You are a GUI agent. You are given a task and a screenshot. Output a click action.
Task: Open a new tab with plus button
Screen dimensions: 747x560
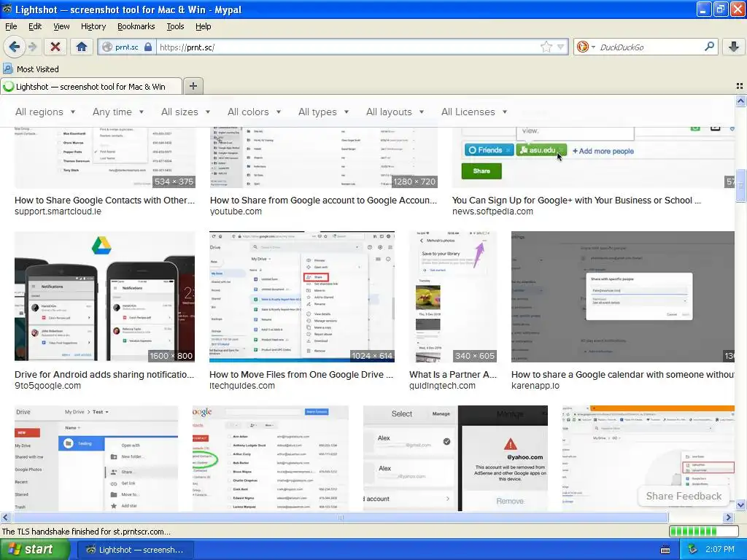click(193, 86)
